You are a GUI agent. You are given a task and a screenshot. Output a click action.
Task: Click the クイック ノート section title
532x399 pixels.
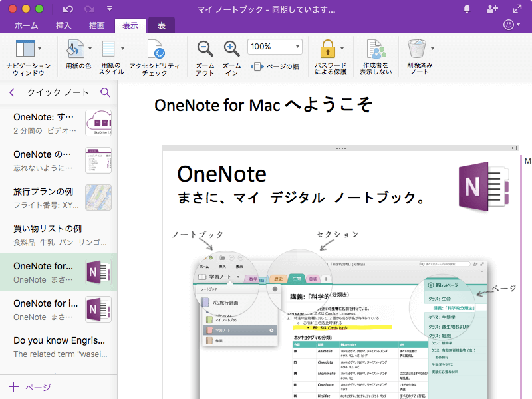point(58,92)
